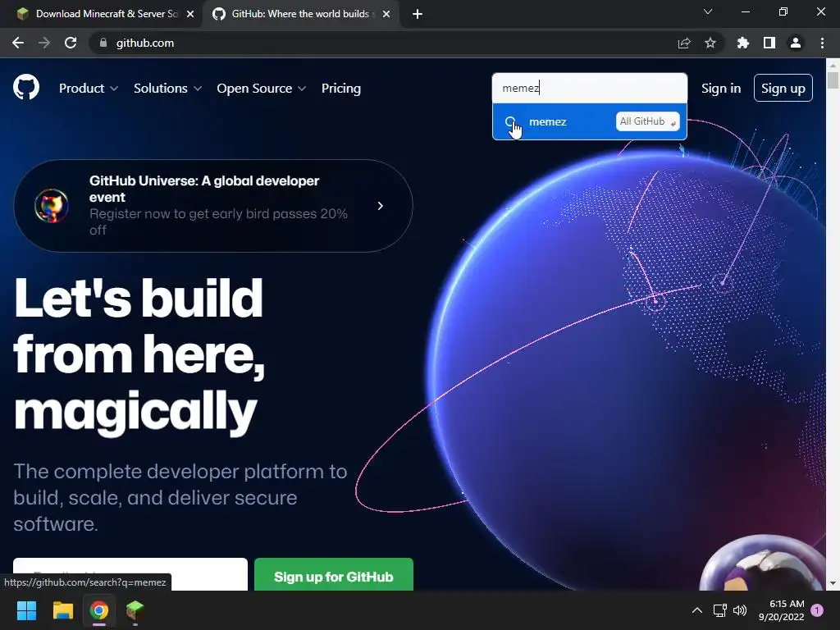Open the GitHub Universe event banner
Screen dimensions: 840x630
click(x=213, y=206)
